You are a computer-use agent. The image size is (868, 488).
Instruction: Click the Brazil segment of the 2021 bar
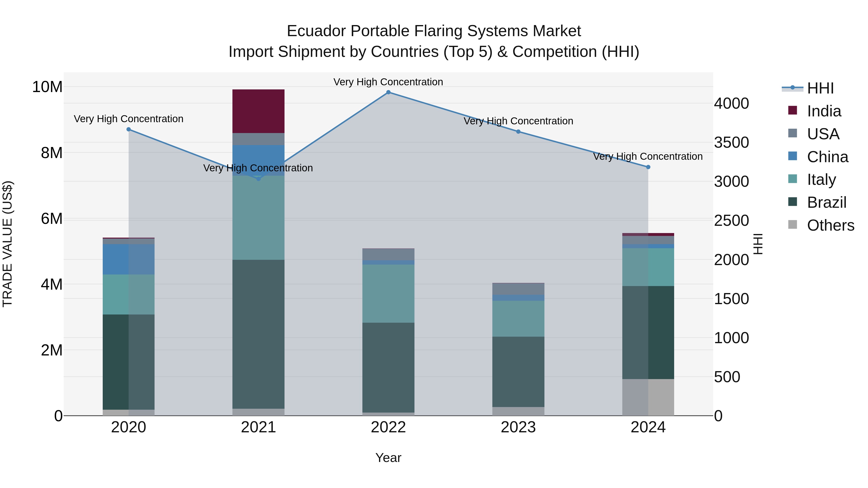tap(258, 334)
